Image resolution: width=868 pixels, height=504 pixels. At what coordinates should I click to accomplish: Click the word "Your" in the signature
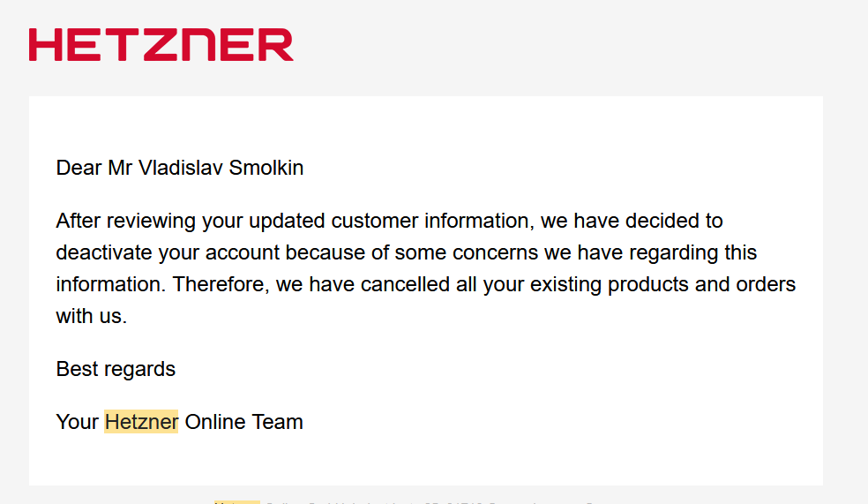pyautogui.click(x=77, y=422)
